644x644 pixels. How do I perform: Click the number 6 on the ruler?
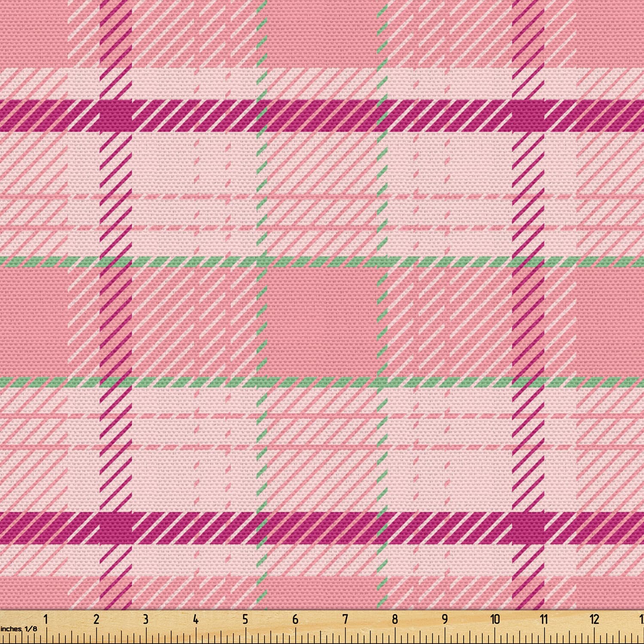pos(295,619)
